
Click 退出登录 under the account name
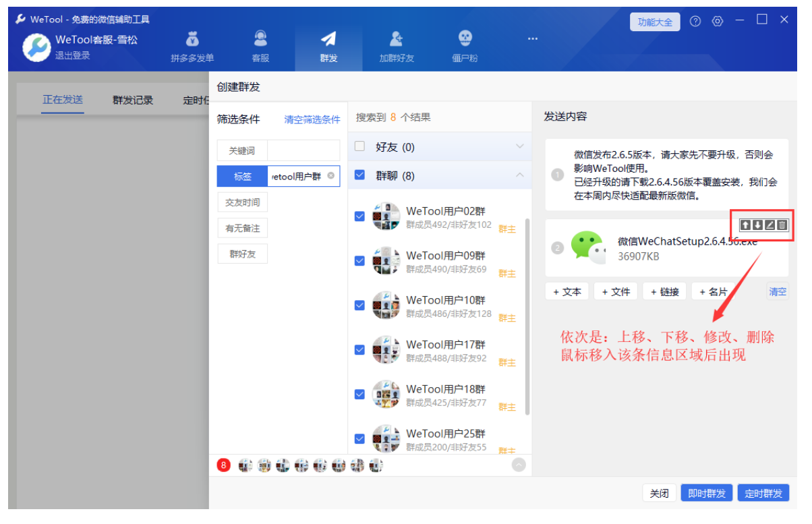(72, 55)
